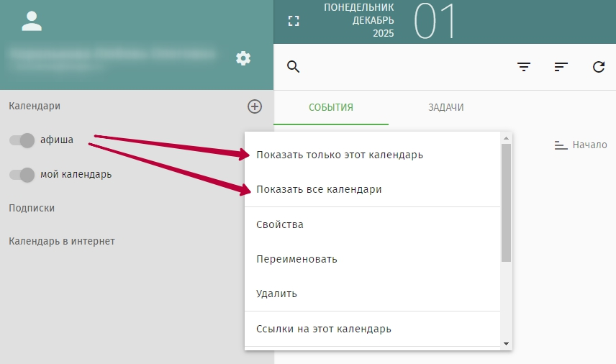
Task: Open the Начало sort order dropdown
Action: pos(581,145)
